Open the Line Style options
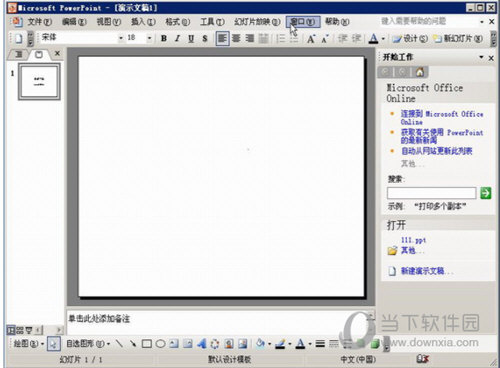Image resolution: width=500 pixels, height=368 pixels. [x=320, y=343]
